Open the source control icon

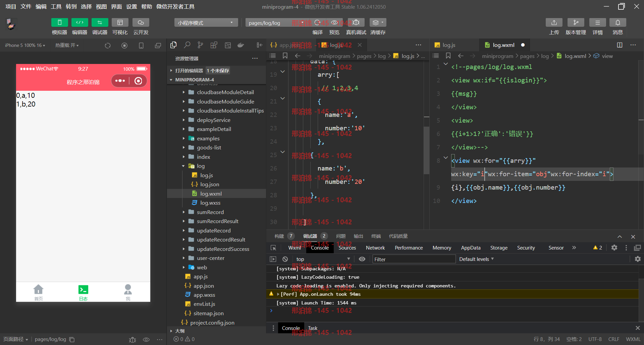coord(200,45)
